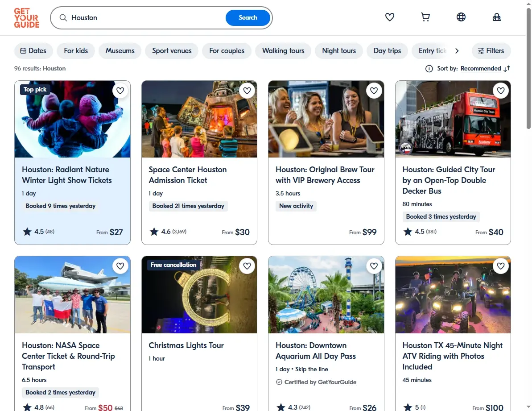Click the Booked 21 times yesterday label
Screen dimensions: 532x411
pyautogui.click(x=188, y=206)
